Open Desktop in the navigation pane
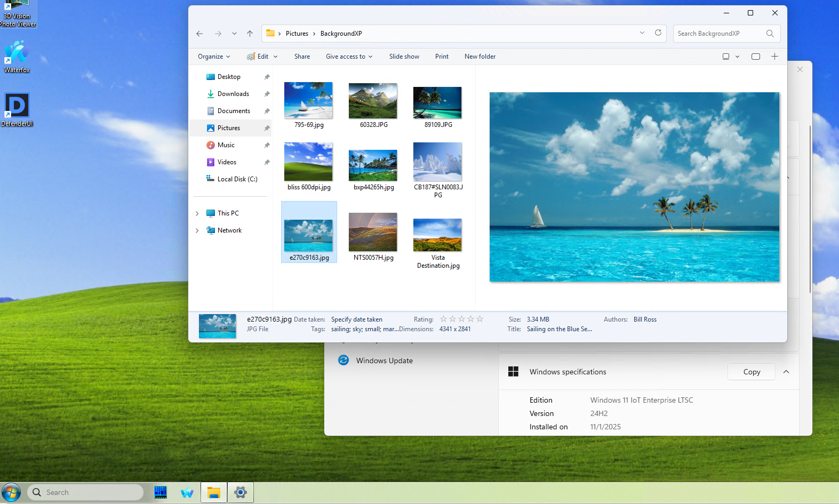 (x=229, y=77)
